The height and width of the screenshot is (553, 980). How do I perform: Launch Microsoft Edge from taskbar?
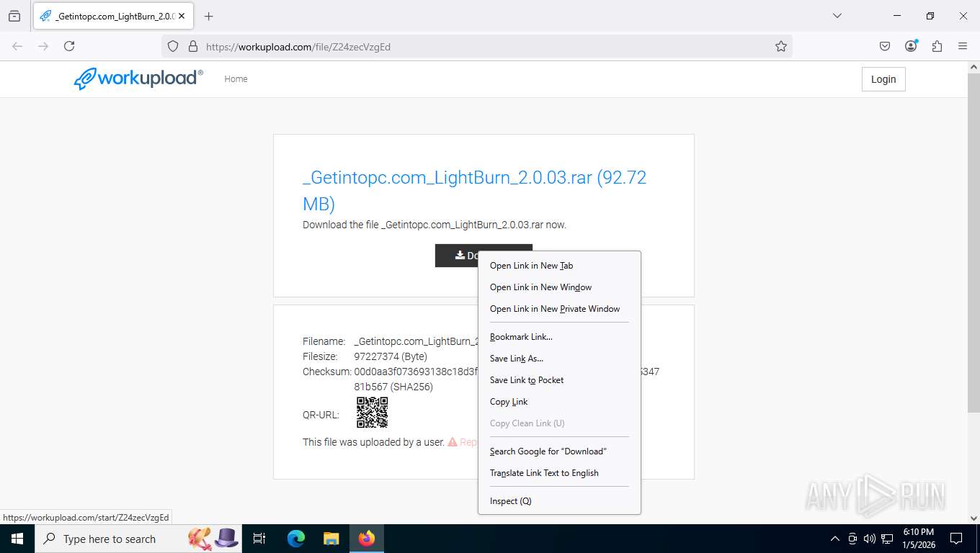(x=296, y=539)
